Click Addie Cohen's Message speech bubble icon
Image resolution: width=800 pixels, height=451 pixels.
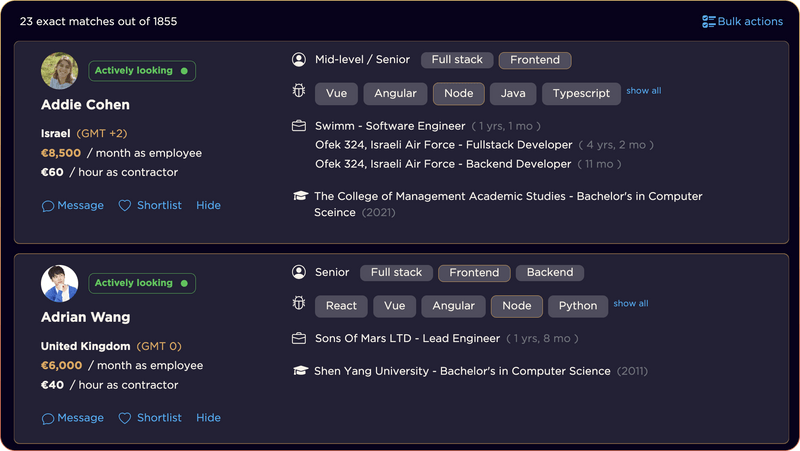pos(48,206)
